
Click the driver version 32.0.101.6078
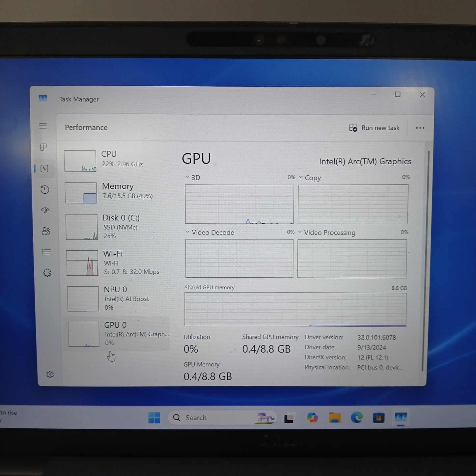377,337
